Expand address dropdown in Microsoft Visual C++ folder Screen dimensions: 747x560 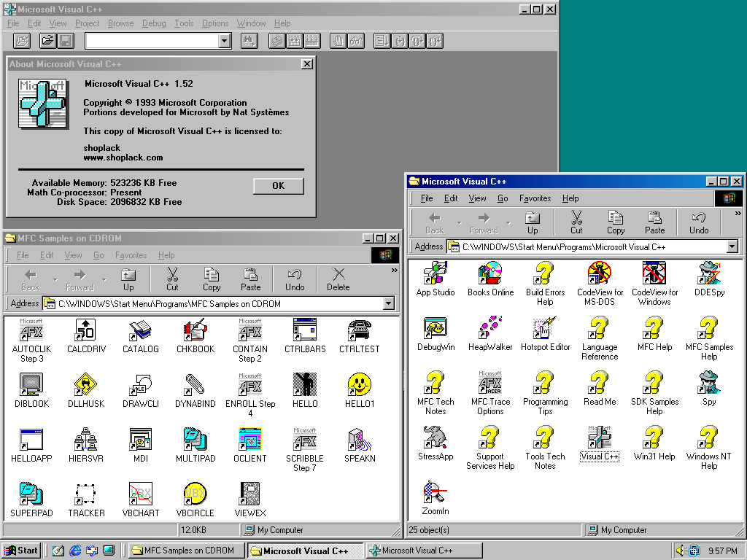point(732,246)
